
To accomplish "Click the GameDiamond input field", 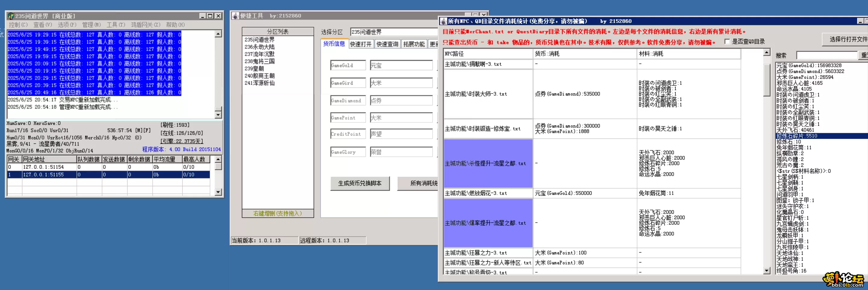I will point(348,100).
